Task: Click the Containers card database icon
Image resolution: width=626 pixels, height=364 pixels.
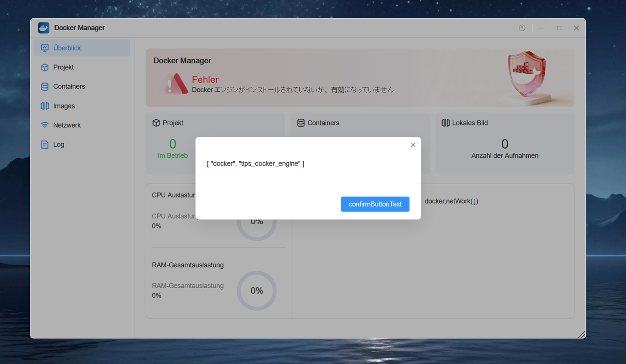Action: pyautogui.click(x=301, y=123)
